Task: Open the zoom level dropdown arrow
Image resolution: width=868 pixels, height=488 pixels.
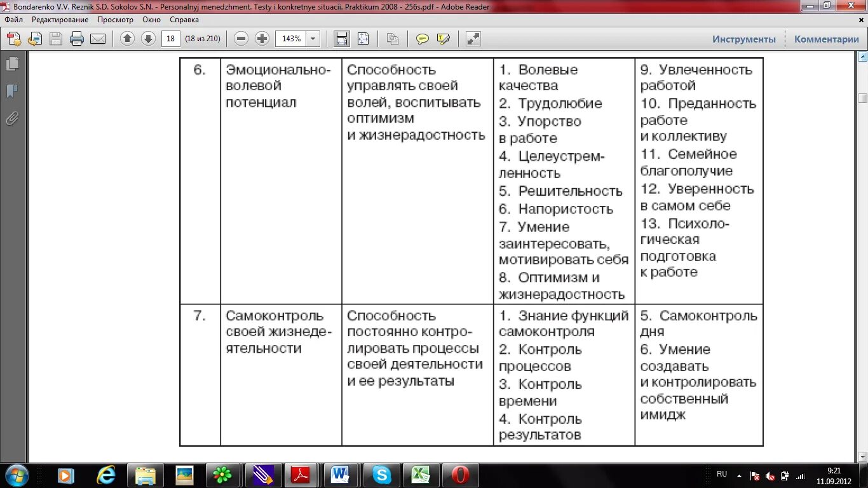Action: click(x=313, y=39)
